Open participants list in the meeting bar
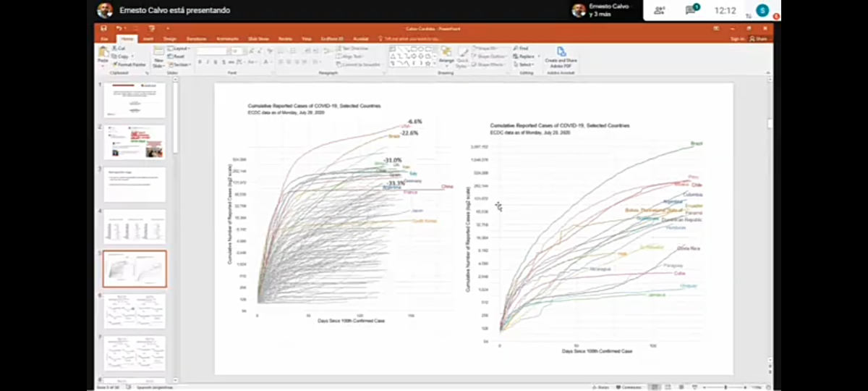 659,10
